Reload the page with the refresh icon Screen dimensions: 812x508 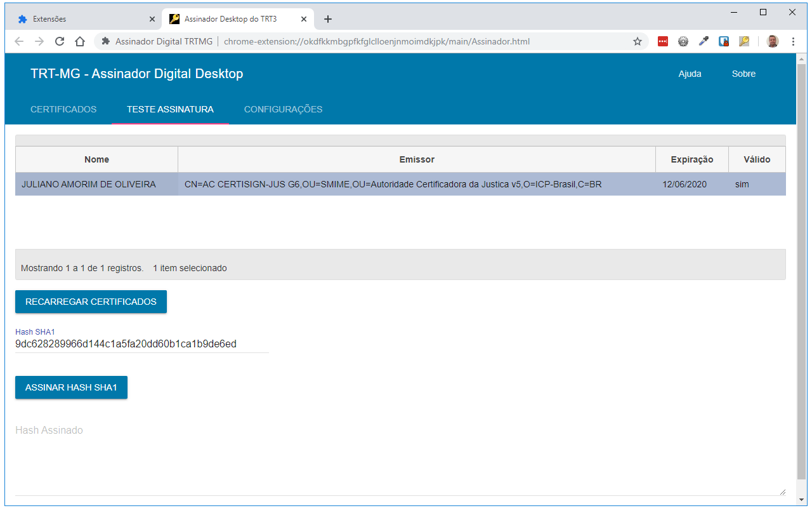[x=60, y=41]
